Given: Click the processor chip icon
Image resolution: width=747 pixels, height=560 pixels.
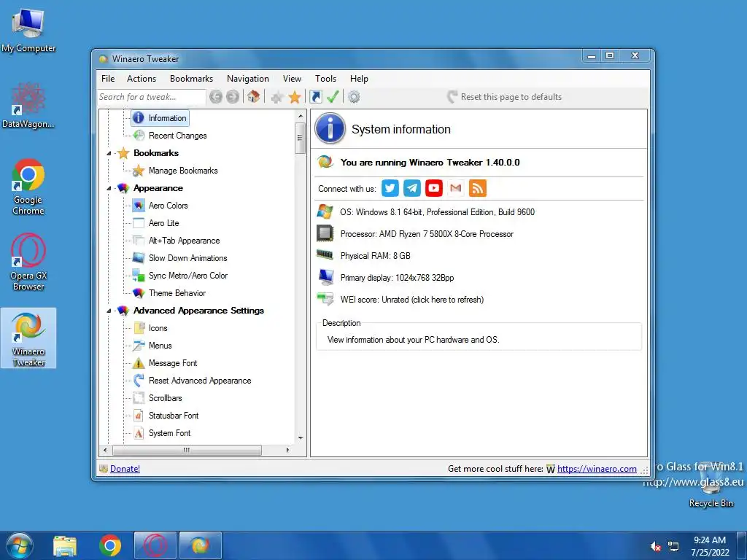Looking at the screenshot, I should (x=325, y=233).
